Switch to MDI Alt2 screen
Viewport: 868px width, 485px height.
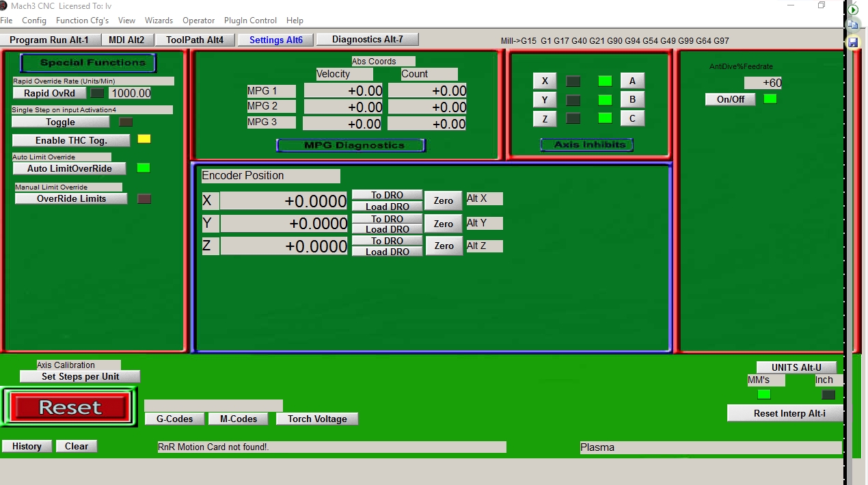pos(126,40)
